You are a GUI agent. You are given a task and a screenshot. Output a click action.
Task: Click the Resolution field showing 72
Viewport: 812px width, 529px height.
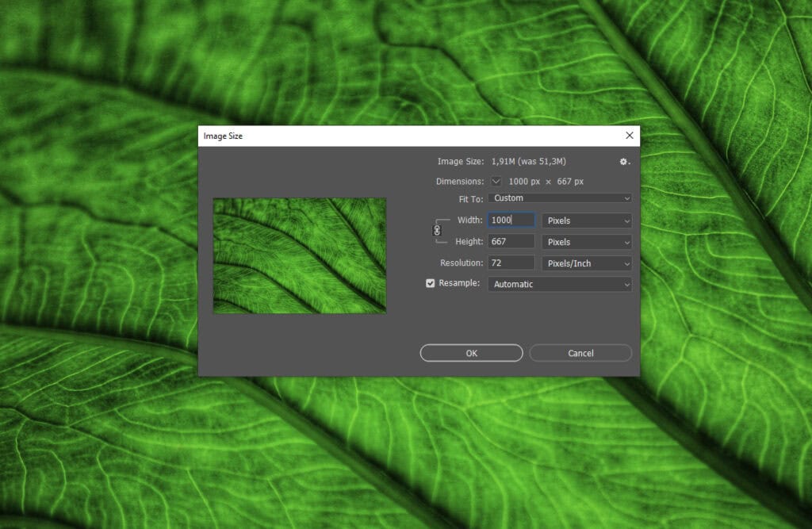coord(510,263)
